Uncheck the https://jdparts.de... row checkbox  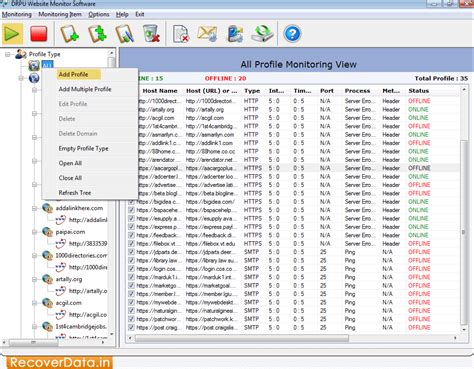coord(131,252)
